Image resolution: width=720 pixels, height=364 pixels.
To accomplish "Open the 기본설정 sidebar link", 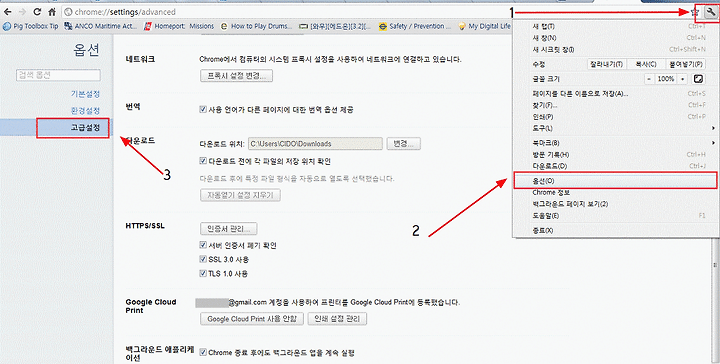I will [85, 94].
